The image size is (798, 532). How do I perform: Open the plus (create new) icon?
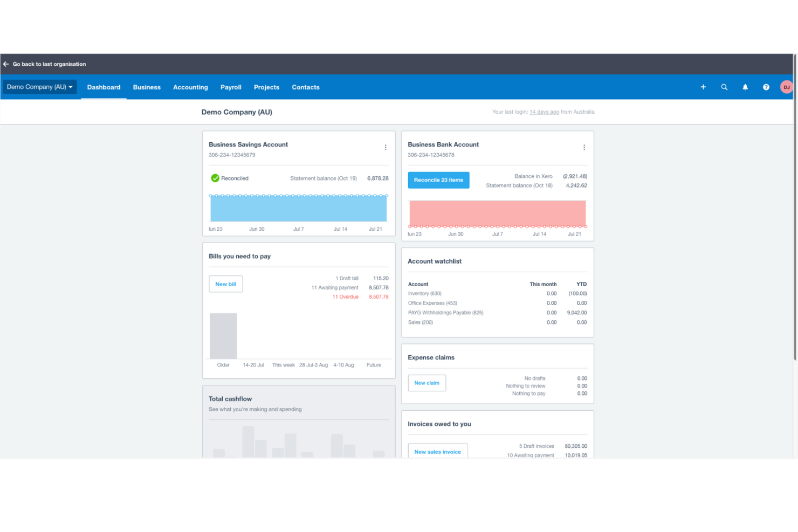coord(703,87)
